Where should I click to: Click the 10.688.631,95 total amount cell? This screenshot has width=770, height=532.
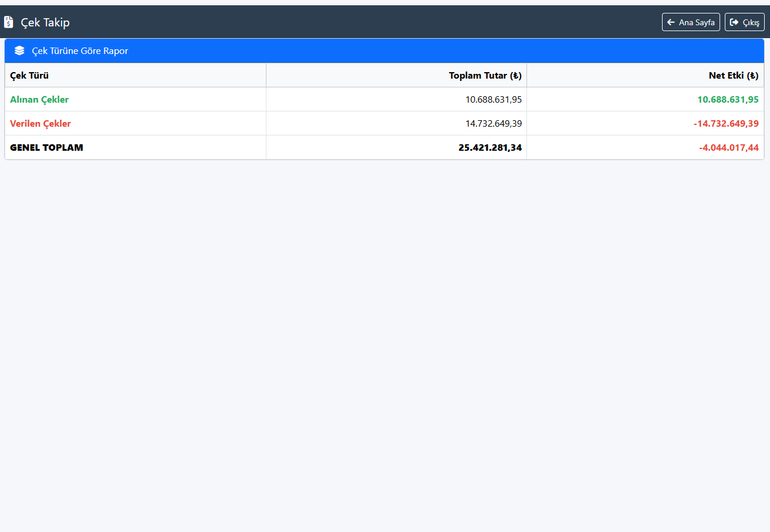[493, 100]
